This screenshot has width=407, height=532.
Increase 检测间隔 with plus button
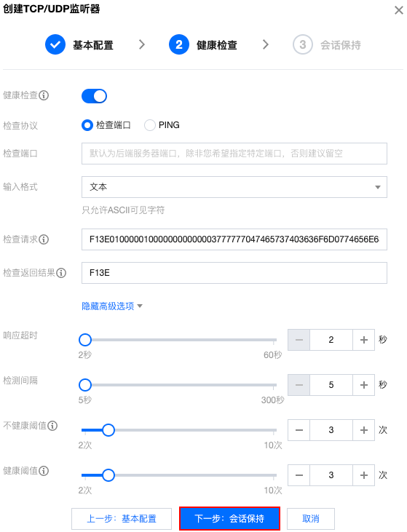click(363, 385)
